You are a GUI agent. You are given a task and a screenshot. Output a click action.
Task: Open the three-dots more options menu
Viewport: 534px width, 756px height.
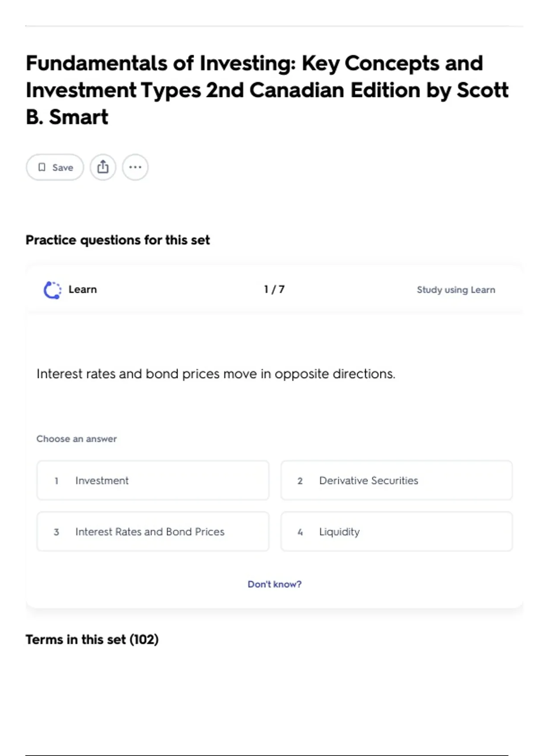click(135, 167)
